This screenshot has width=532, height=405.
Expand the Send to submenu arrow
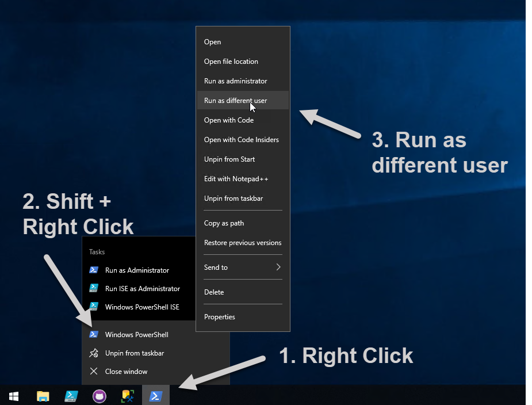[x=278, y=267]
